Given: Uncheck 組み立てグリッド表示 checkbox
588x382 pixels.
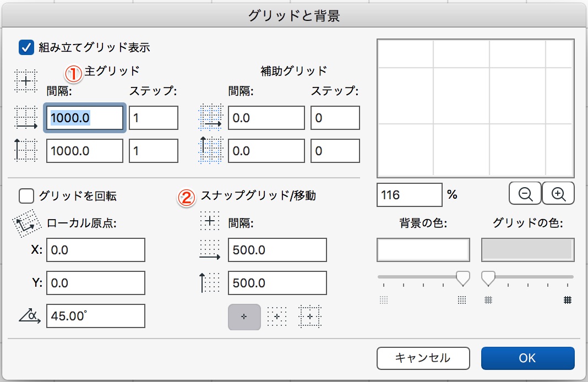Looking at the screenshot, I should tap(26, 47).
